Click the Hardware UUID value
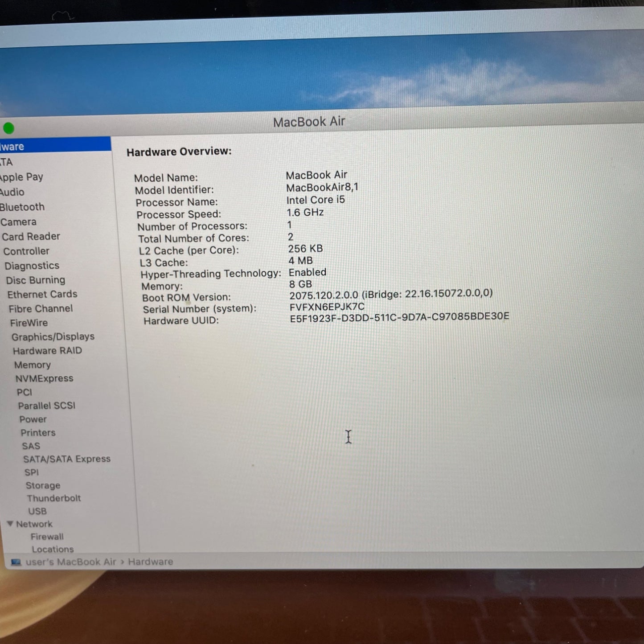644x644 pixels. pyautogui.click(x=399, y=317)
